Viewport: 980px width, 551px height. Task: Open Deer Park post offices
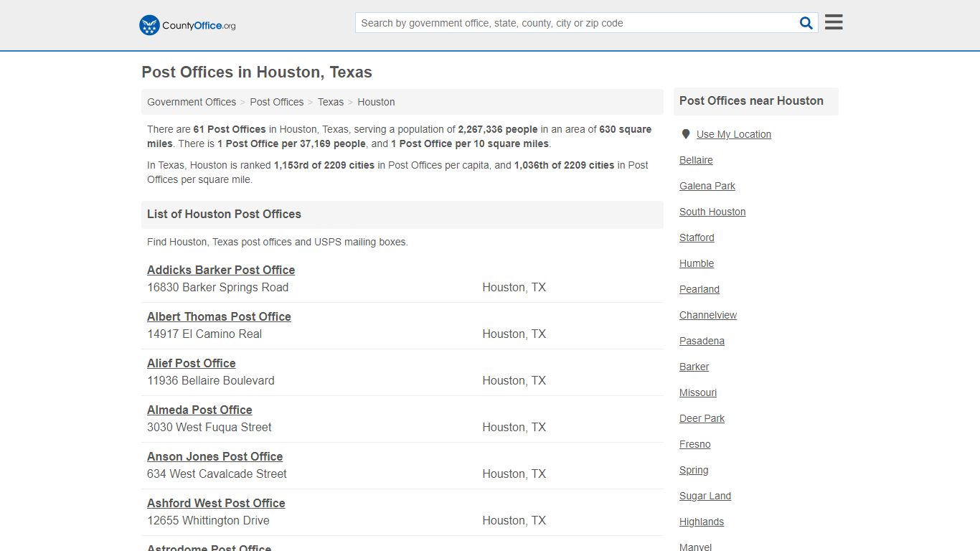702,418
